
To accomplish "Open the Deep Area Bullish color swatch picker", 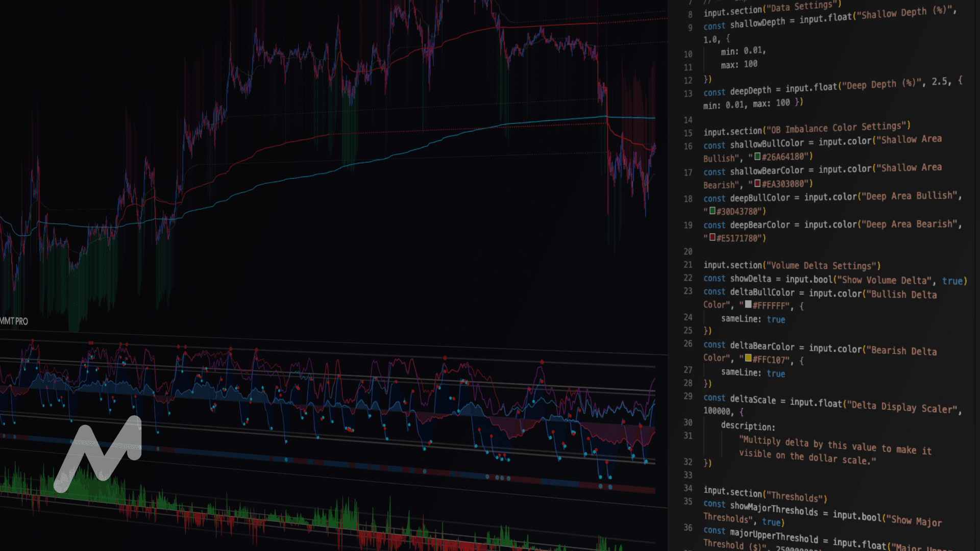I will click(x=712, y=211).
